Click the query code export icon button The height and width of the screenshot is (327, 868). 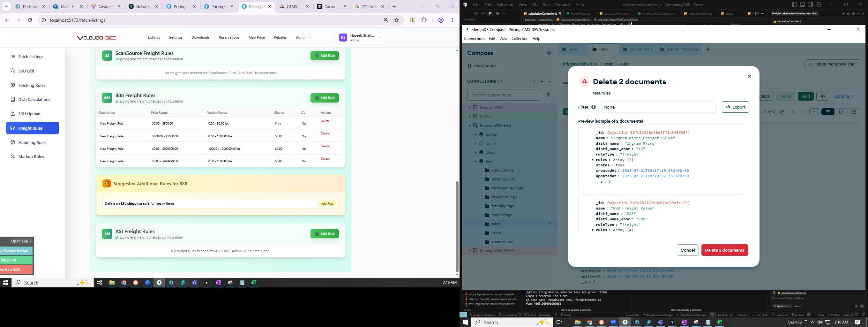[822, 96]
